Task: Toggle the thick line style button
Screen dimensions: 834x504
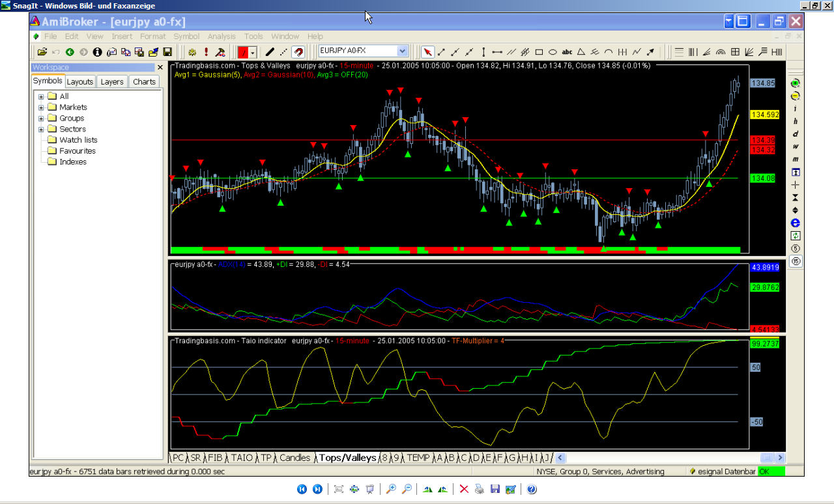Action: click(270, 52)
